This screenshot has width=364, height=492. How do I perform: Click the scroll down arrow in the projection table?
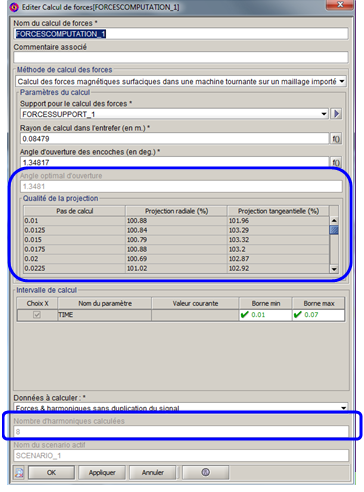pos(334,269)
